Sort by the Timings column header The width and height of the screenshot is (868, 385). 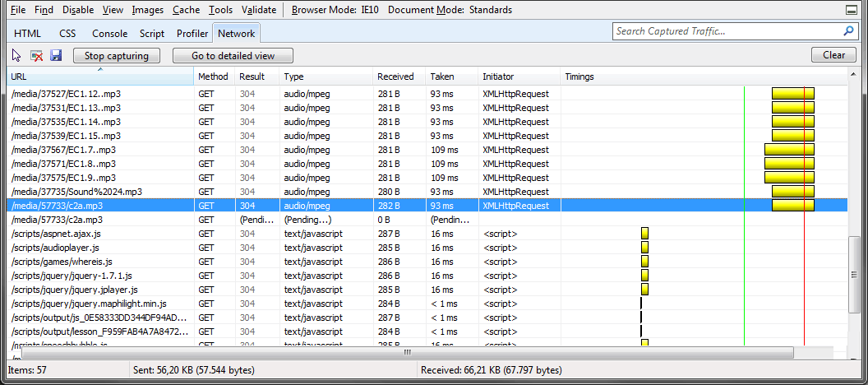[x=704, y=77]
